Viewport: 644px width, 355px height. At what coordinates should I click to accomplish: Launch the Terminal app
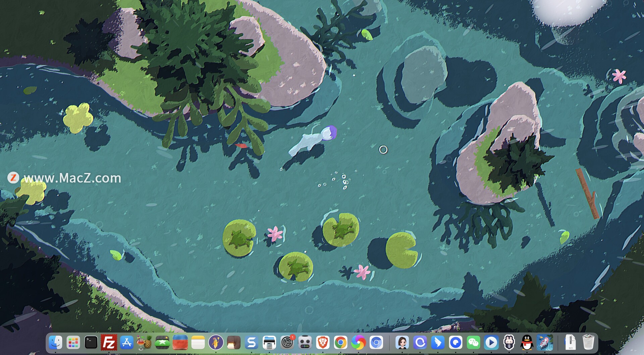pyautogui.click(x=91, y=343)
